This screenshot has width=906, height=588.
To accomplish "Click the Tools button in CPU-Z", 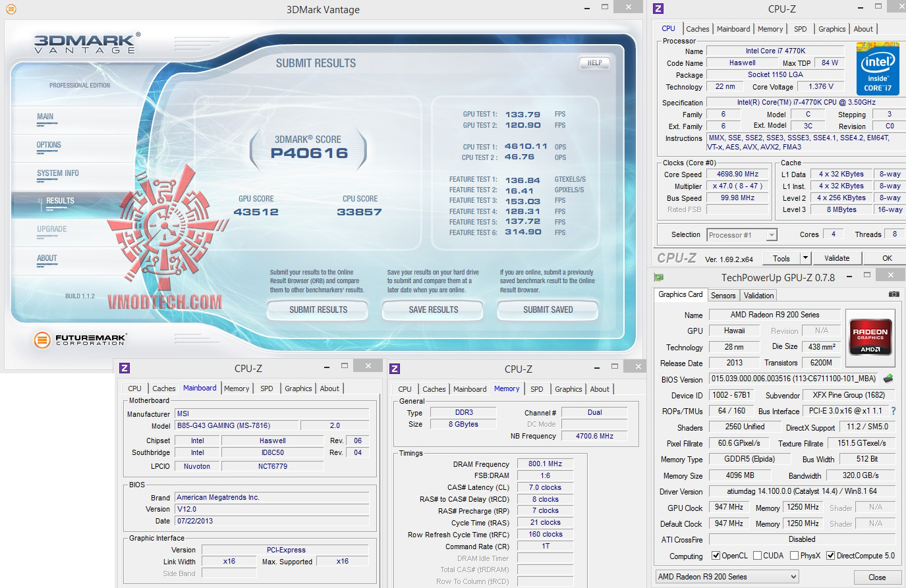I will tap(781, 258).
